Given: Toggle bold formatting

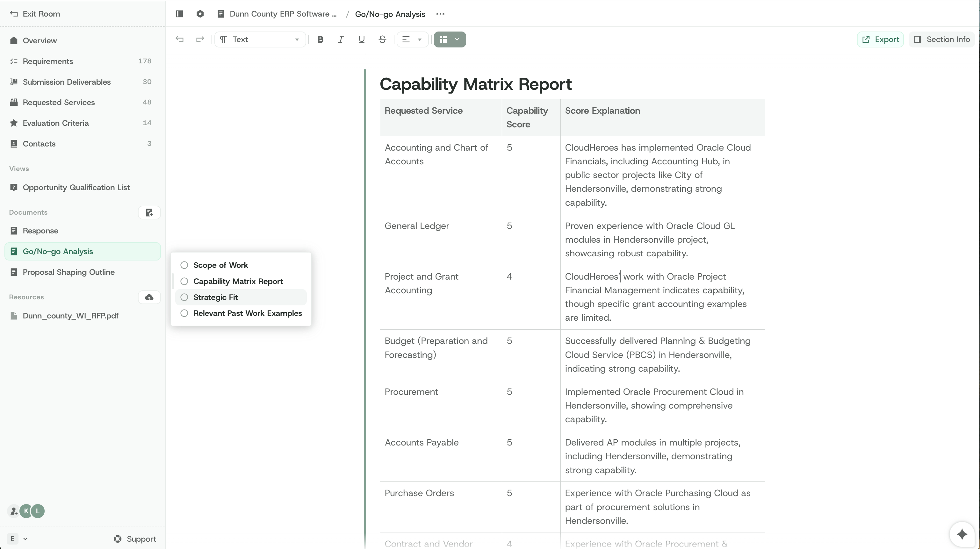Looking at the screenshot, I should pyautogui.click(x=320, y=39).
